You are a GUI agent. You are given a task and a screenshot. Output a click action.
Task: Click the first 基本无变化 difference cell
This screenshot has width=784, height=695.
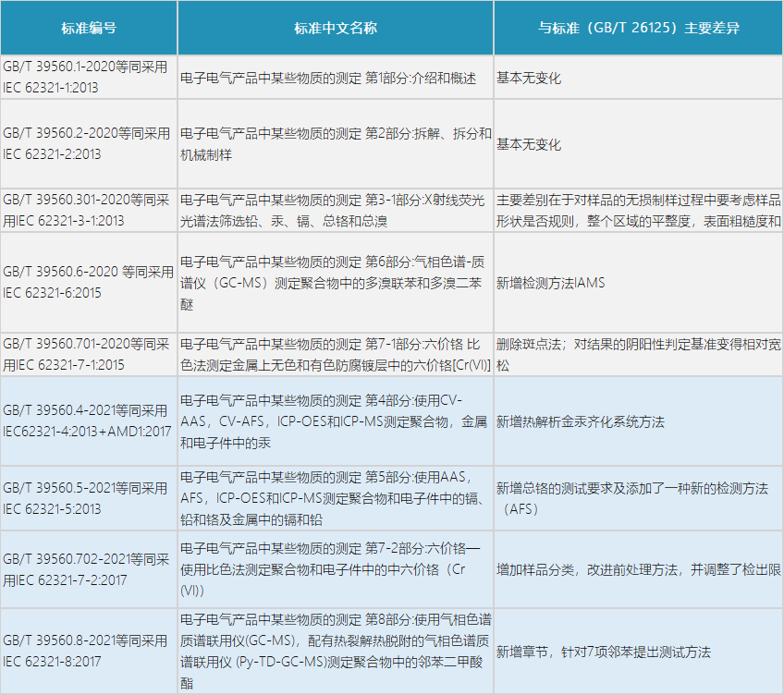click(637, 78)
